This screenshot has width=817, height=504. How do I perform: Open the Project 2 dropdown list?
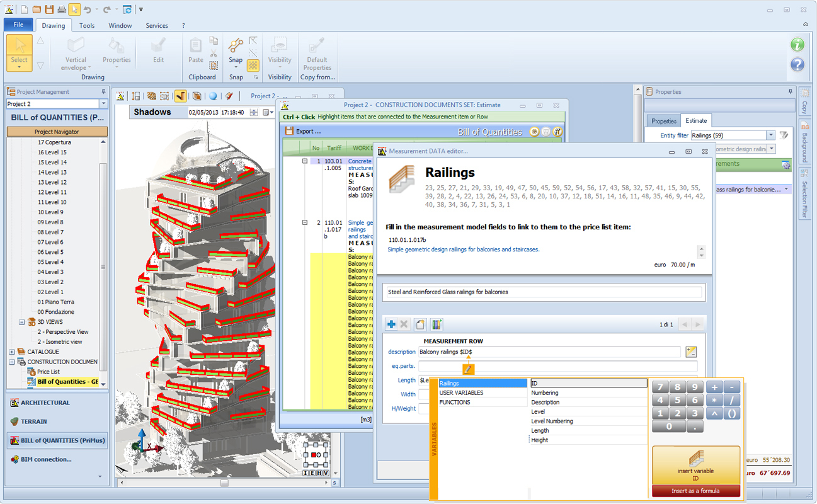point(104,104)
